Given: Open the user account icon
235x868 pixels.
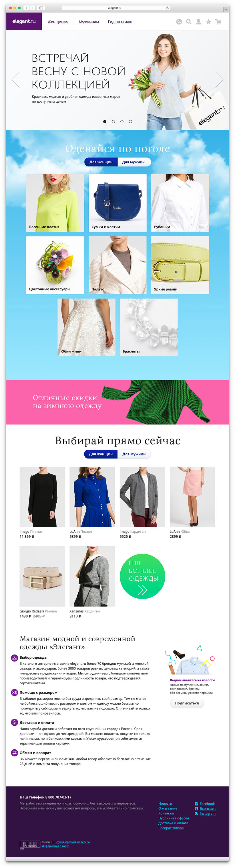Looking at the screenshot, I should click(x=198, y=22).
